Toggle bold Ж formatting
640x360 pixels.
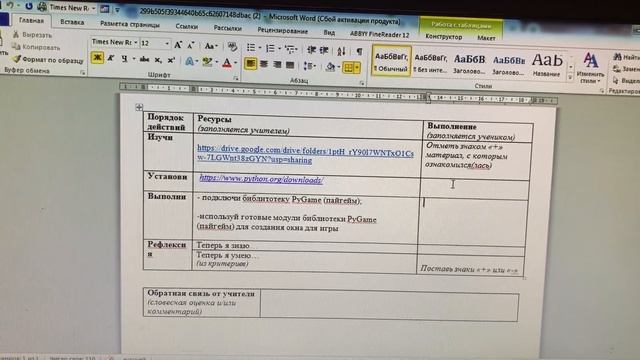click(x=97, y=58)
